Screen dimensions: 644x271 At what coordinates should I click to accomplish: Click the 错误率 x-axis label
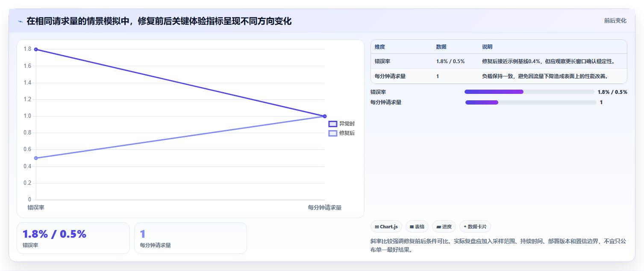coord(36,207)
